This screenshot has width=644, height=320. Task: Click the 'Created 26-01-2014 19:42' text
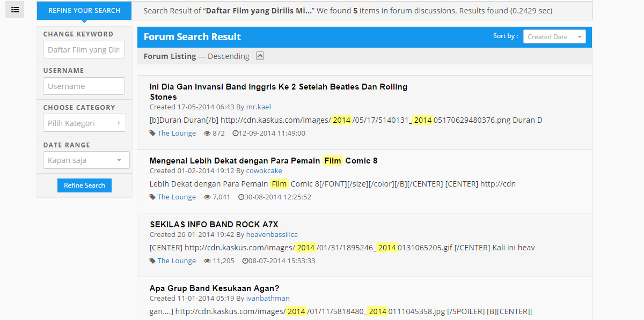pyautogui.click(x=192, y=234)
